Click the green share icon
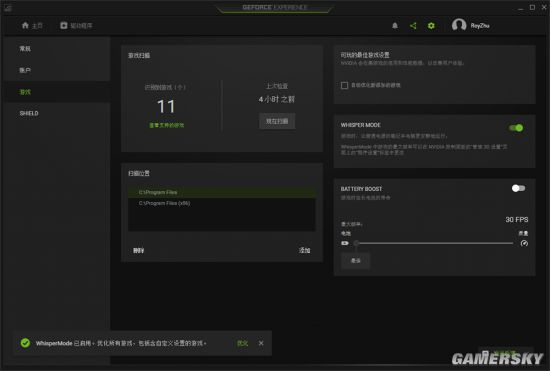Viewport: 550px width, 371px height. tap(413, 26)
